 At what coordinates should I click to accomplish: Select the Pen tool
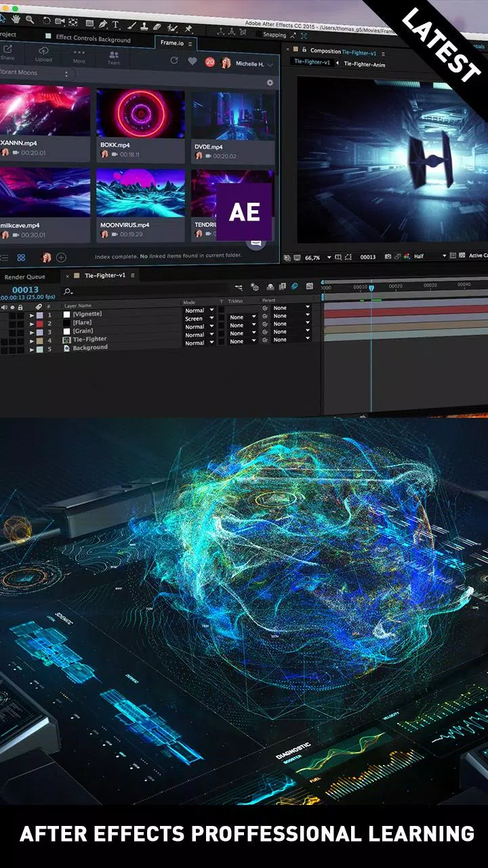click(102, 24)
